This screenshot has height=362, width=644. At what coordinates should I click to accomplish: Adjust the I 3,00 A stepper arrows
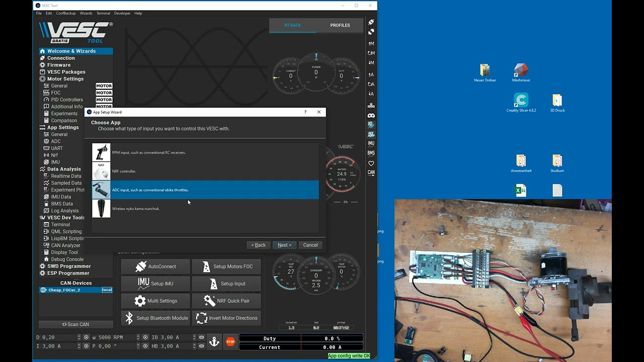coord(79,346)
